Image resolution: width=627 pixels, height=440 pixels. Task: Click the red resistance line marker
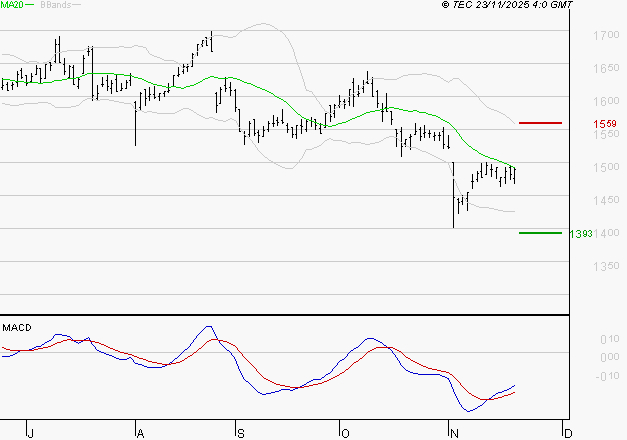[540, 123]
